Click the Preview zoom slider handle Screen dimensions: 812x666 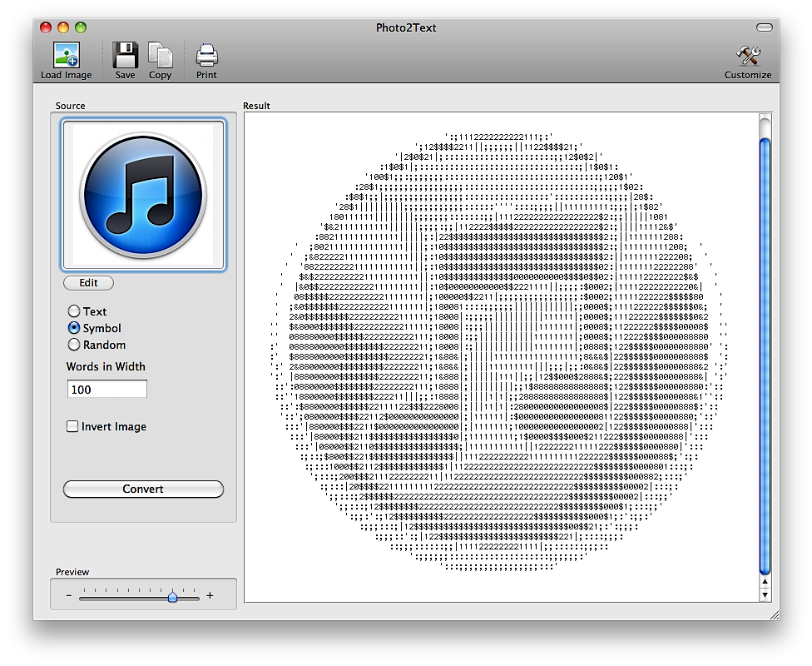(172, 597)
